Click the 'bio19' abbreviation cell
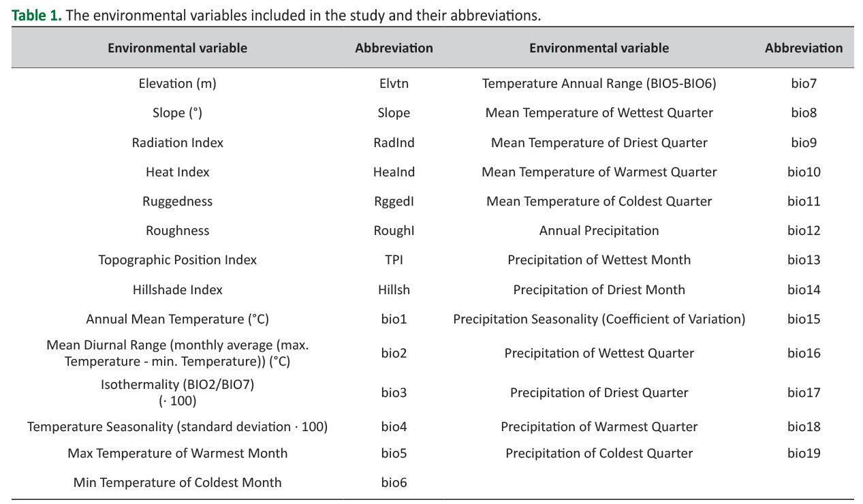The width and height of the screenshot is (863, 504). [x=804, y=453]
